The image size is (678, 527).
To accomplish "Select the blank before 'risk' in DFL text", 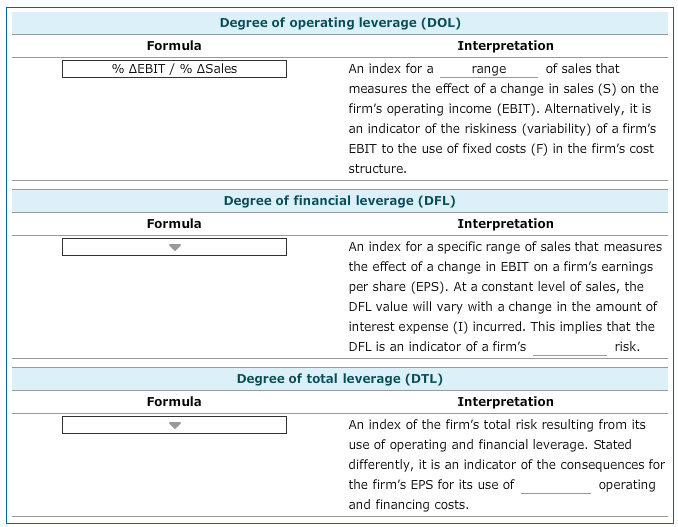I will pyautogui.click(x=569, y=347).
